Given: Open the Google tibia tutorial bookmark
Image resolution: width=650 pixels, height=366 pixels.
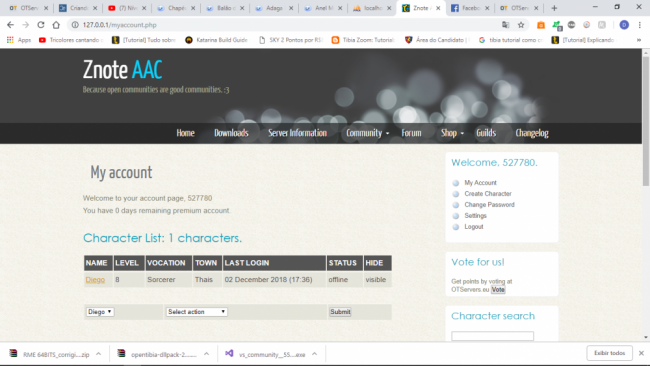Looking at the screenshot, I should [511, 40].
